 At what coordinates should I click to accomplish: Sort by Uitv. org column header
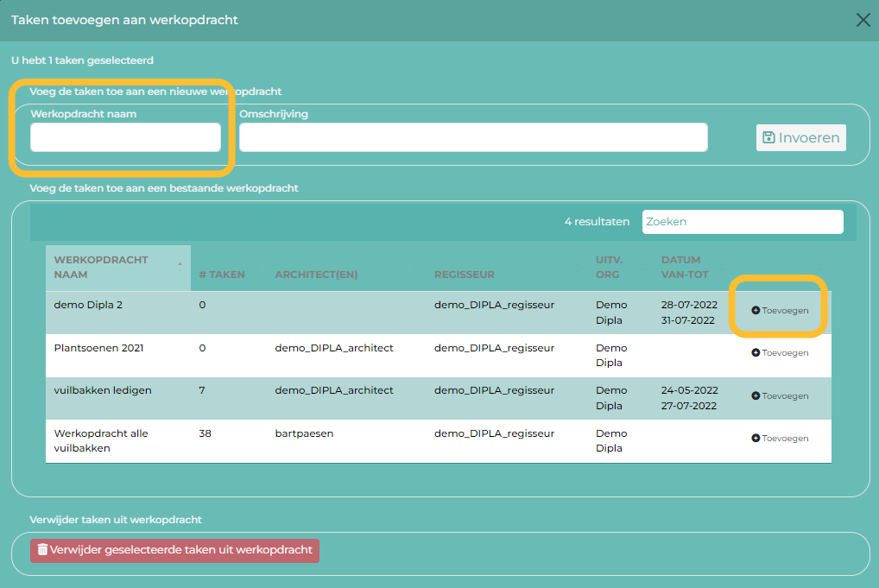click(x=611, y=267)
